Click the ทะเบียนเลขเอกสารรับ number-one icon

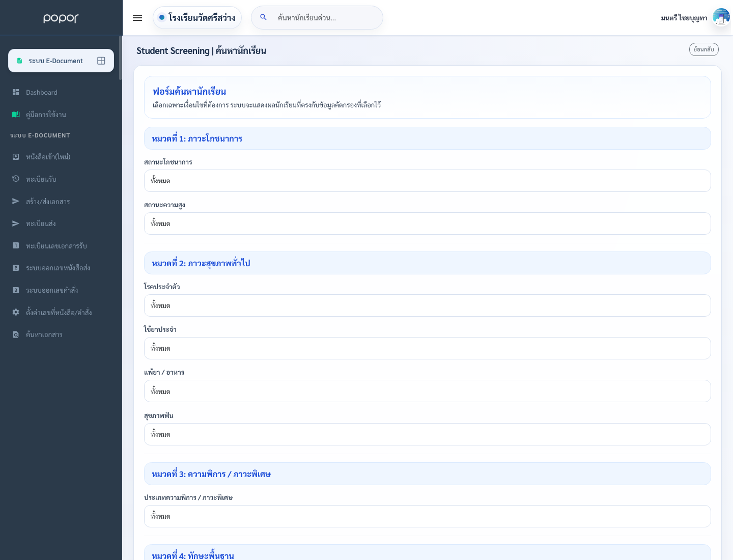pos(16,245)
